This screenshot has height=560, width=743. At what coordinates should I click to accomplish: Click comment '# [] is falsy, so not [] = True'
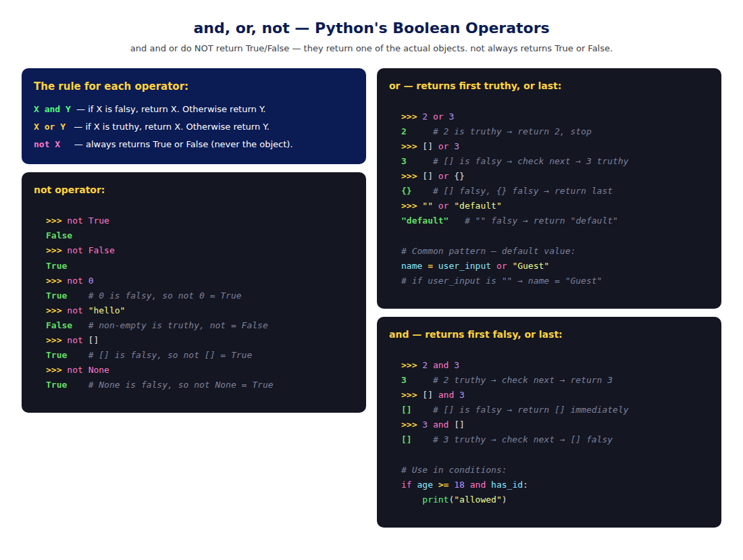tap(170, 355)
